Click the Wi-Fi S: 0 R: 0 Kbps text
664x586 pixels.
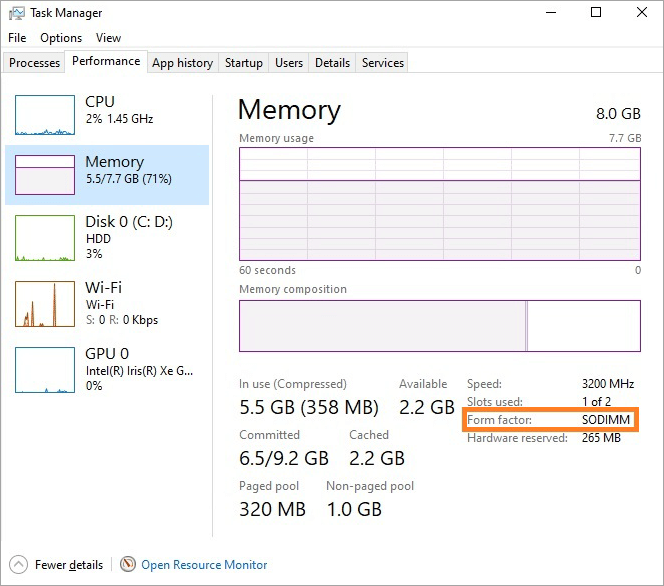122,320
